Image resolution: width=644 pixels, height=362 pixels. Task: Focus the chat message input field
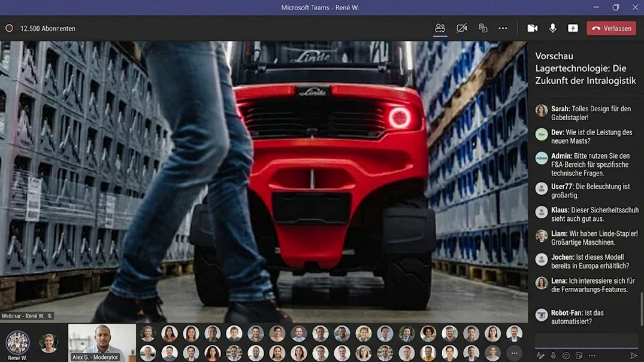586,340
